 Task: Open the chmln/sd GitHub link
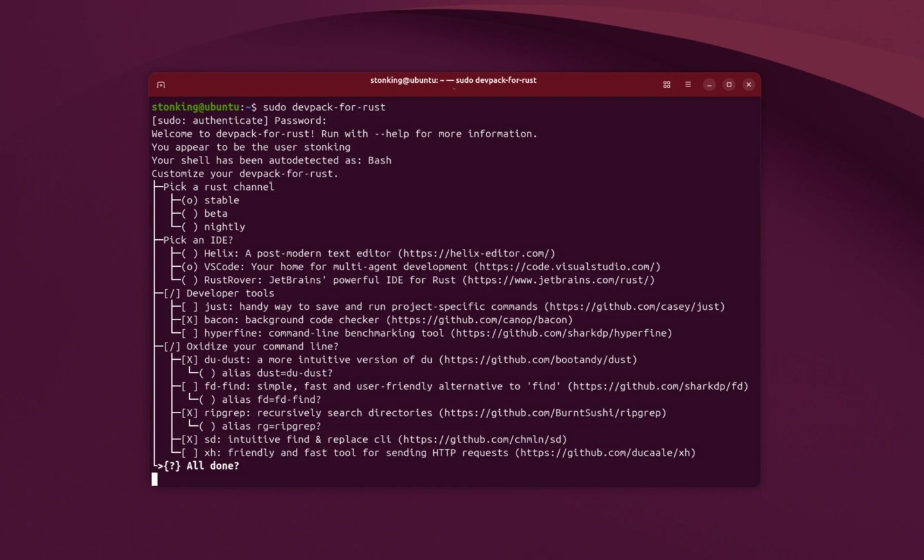tap(483, 440)
